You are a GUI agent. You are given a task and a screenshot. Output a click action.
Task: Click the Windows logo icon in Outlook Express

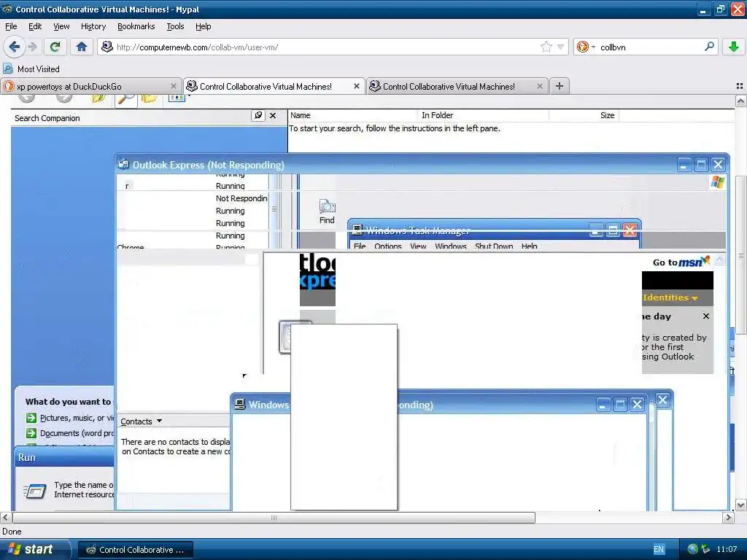point(718,182)
